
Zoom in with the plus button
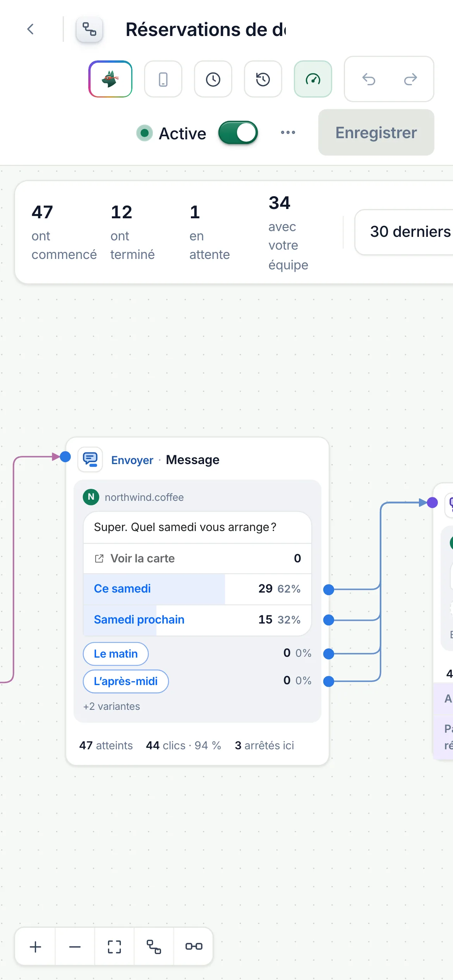35,947
